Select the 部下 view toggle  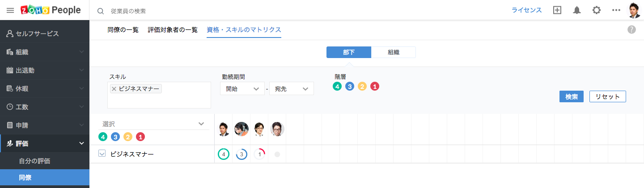pyautogui.click(x=349, y=52)
